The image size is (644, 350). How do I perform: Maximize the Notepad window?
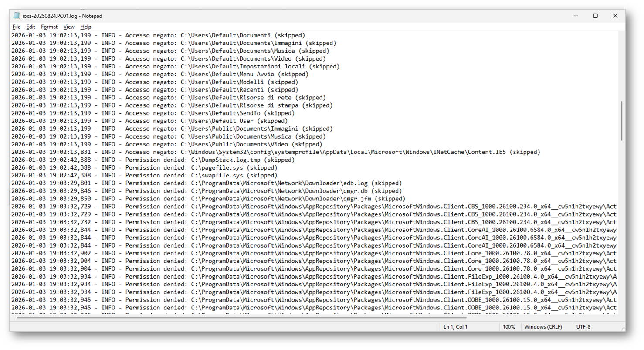click(595, 16)
